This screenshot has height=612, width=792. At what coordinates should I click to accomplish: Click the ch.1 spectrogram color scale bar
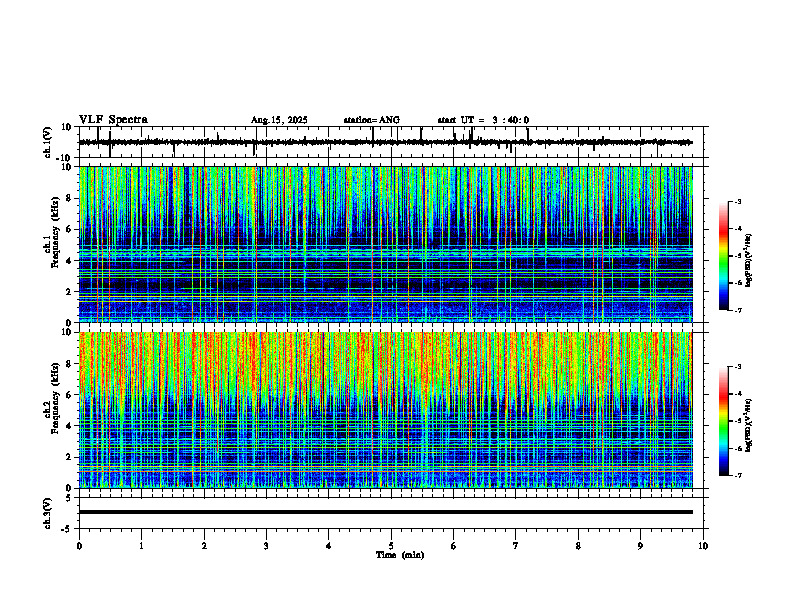(723, 256)
